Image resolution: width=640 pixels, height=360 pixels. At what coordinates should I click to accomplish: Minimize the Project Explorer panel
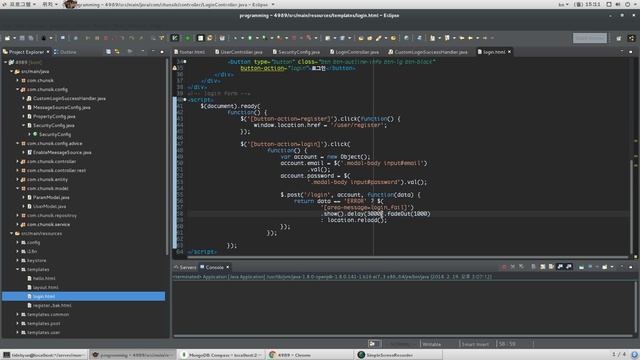coord(153,52)
